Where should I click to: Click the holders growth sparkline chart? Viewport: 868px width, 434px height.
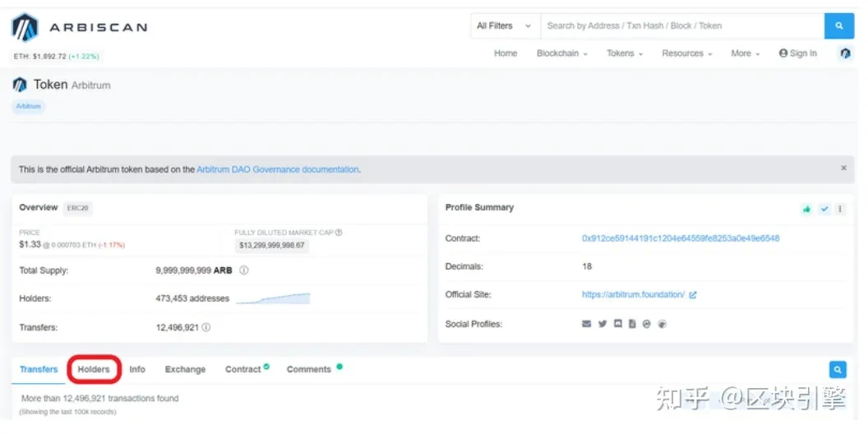click(273, 298)
